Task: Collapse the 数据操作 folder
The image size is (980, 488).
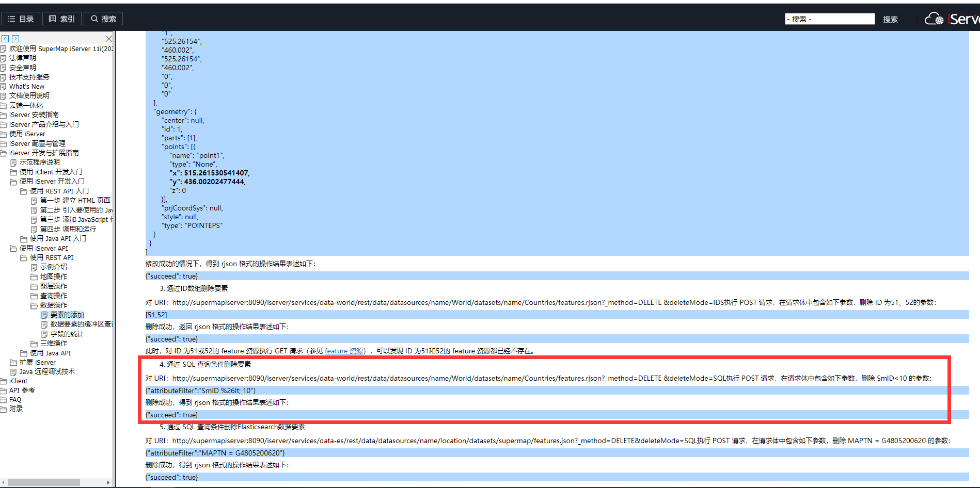Action: click(x=34, y=305)
